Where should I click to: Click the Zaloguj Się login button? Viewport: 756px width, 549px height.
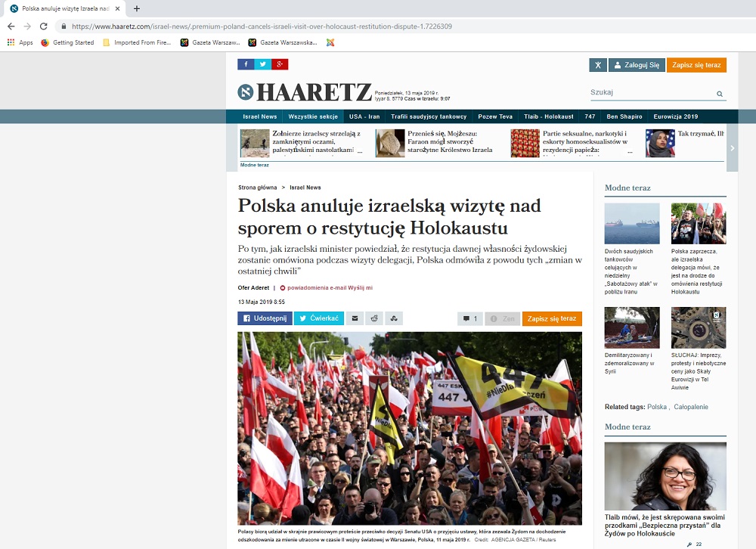636,65
